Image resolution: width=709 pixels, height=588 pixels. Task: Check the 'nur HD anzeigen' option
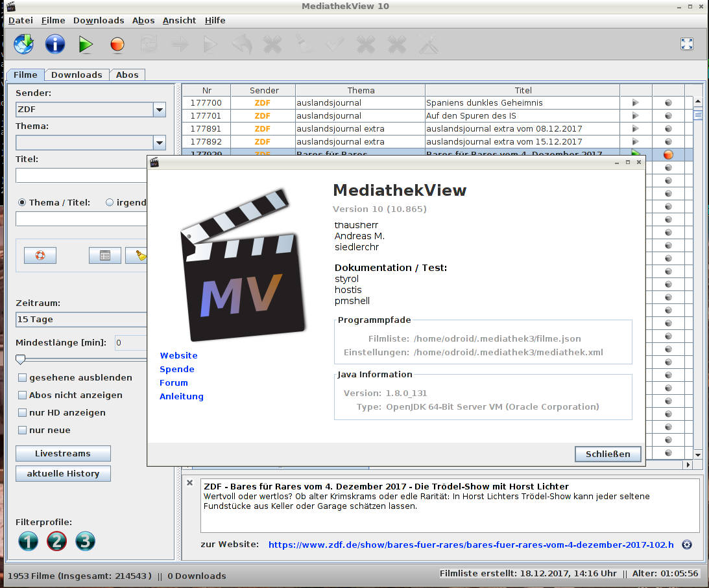[x=23, y=413]
